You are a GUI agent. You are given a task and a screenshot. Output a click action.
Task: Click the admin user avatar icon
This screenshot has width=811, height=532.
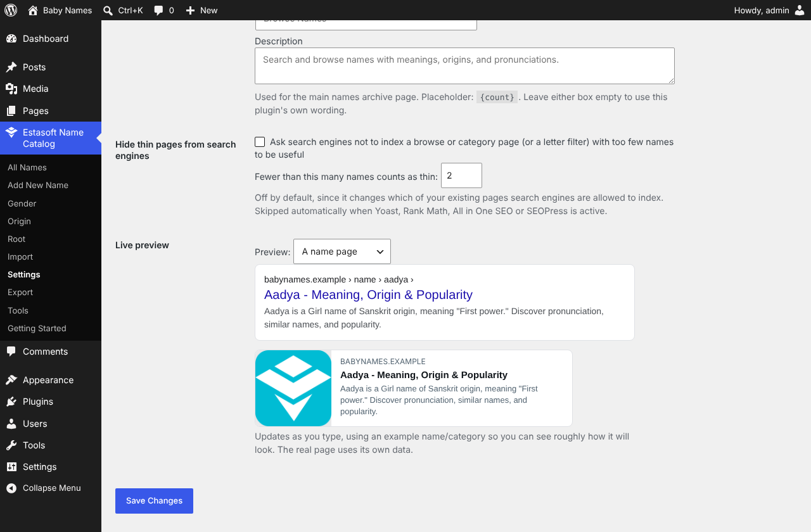800,10
